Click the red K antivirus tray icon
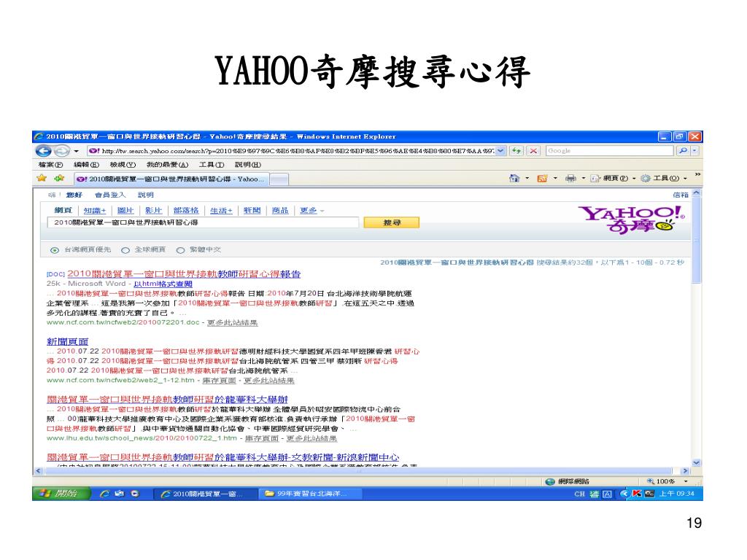The image size is (747, 560). (637, 494)
